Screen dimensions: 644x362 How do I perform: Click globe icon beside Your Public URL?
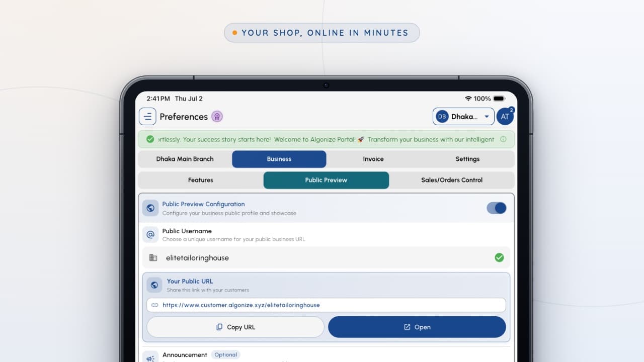pyautogui.click(x=154, y=285)
